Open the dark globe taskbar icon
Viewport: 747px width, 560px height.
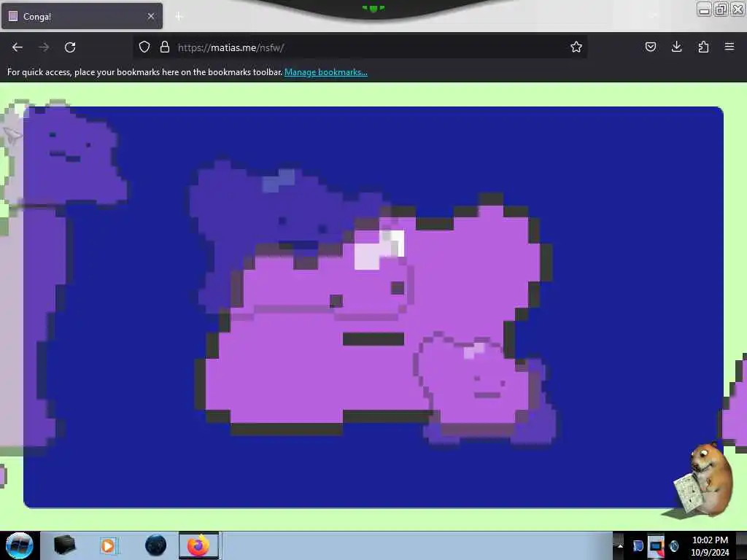click(x=155, y=545)
